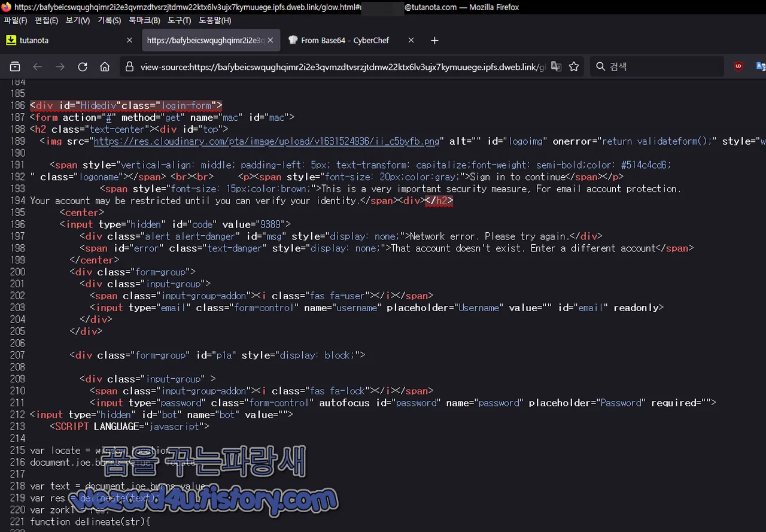Click the text "Sign in to continue"
Screen dimensions: 766x532
click(x=518, y=177)
